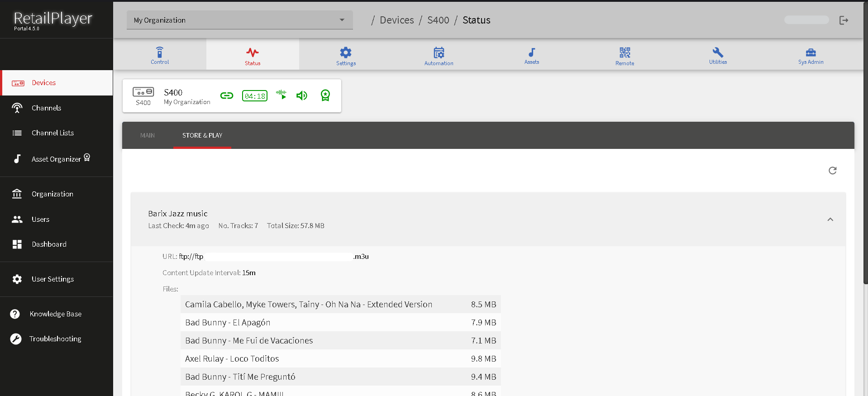Open the Assets music note tab
868x396 pixels.
(x=532, y=55)
